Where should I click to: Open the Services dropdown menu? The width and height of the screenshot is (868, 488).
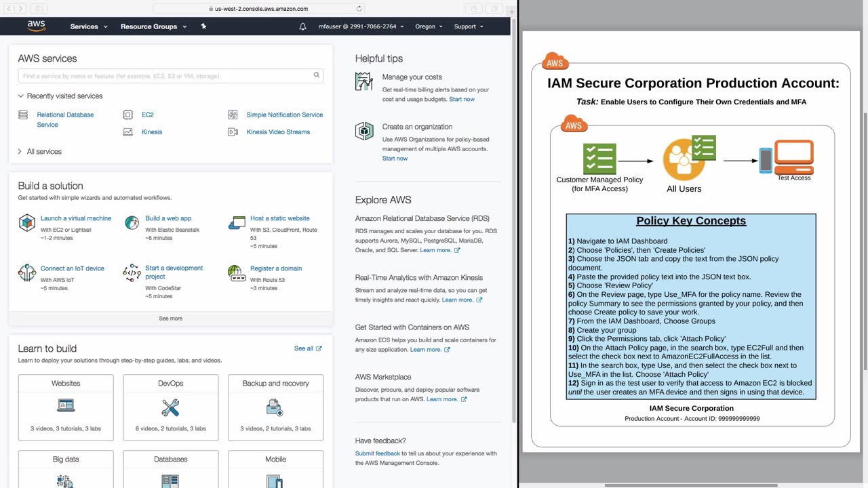89,26
